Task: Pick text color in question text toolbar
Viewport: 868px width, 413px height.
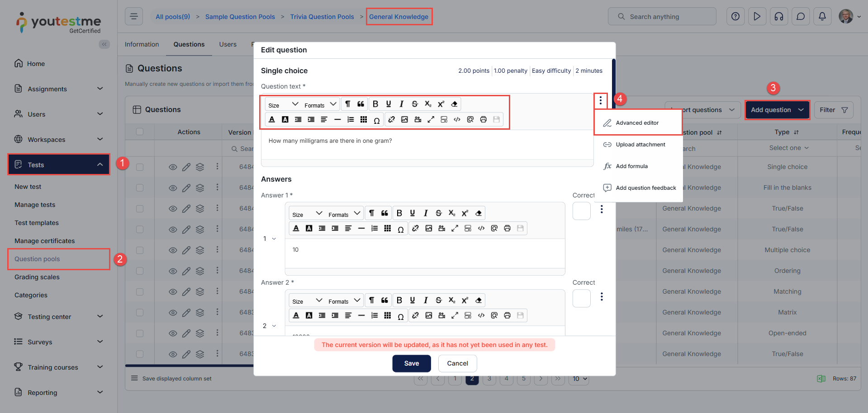Action: tap(272, 120)
